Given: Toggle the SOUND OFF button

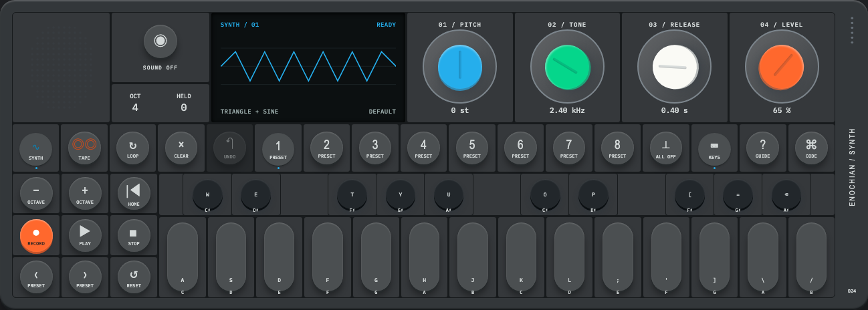Looking at the screenshot, I should 160,41.
